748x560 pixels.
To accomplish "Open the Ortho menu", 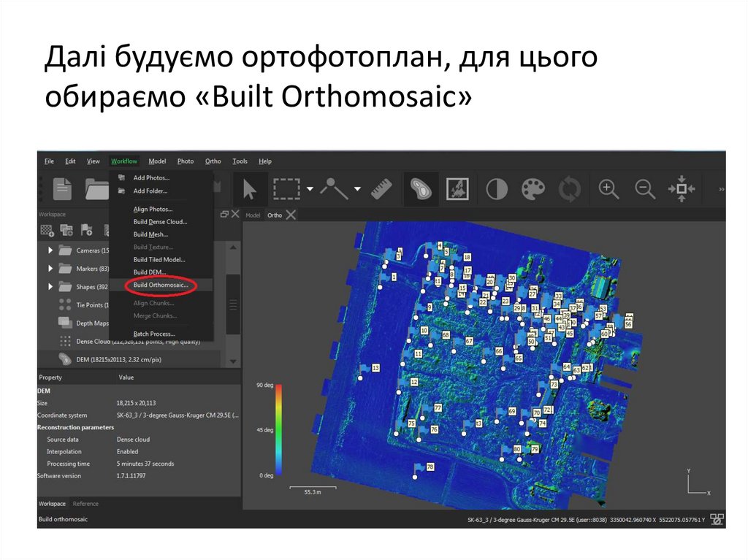I will (x=213, y=161).
